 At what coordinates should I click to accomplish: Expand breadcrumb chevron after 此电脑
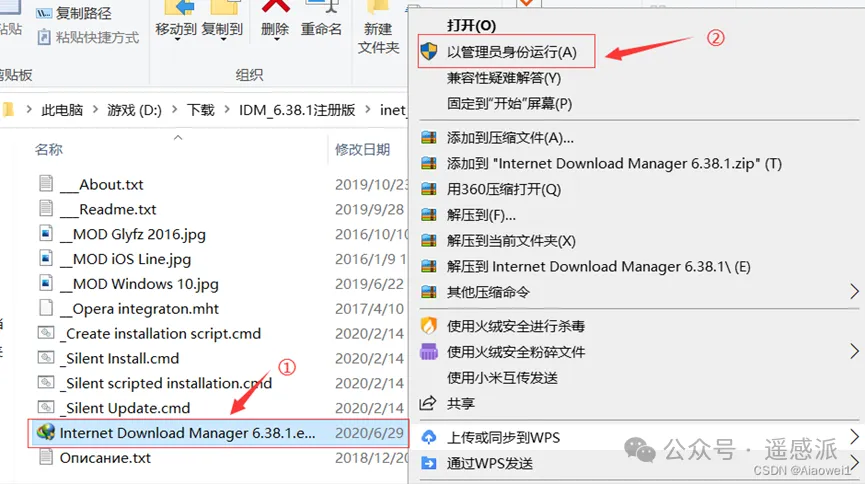pos(95,110)
